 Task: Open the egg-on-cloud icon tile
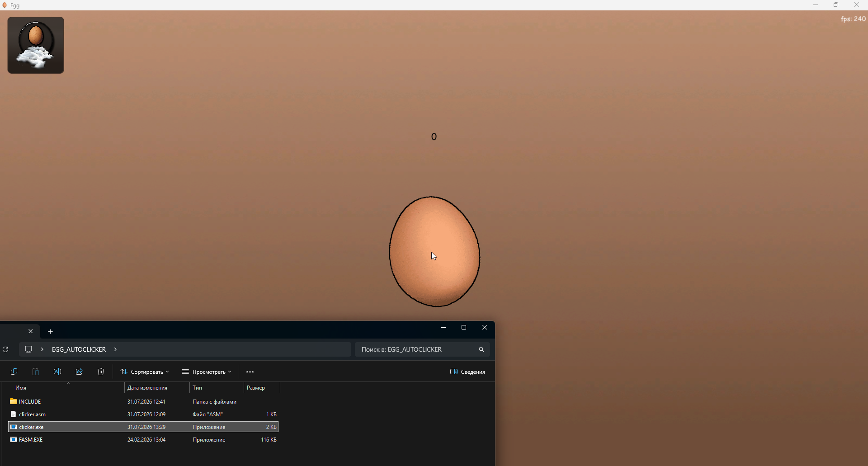tap(36, 45)
